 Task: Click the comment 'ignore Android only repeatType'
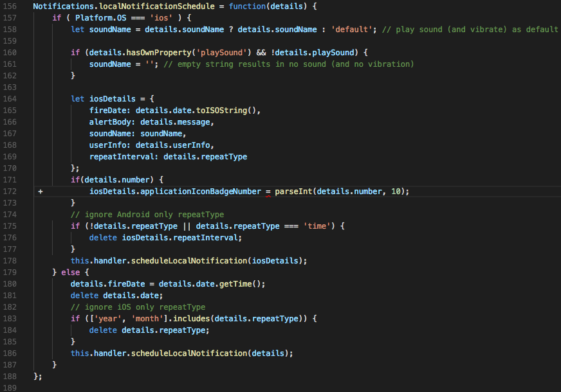(147, 215)
